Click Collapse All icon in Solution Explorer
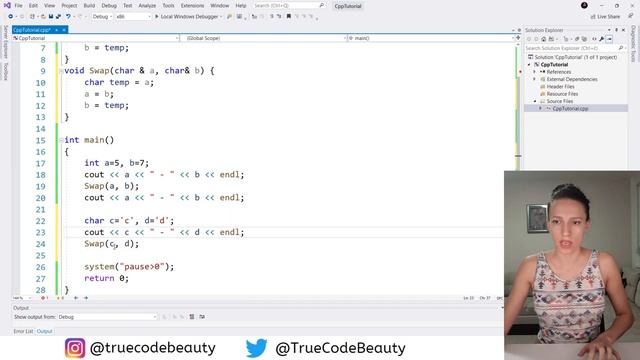Image resolution: width=640 pixels, height=360 pixels. coord(577,39)
